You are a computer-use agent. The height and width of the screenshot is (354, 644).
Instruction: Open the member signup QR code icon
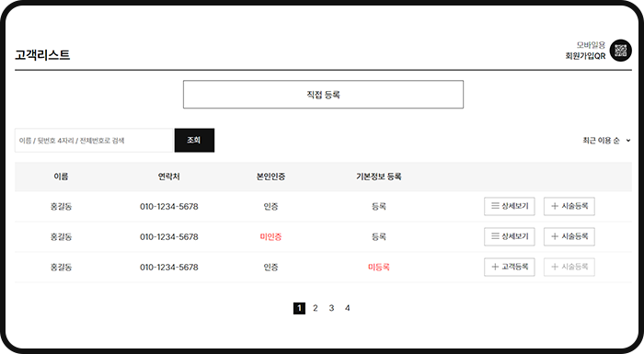pyautogui.click(x=621, y=51)
